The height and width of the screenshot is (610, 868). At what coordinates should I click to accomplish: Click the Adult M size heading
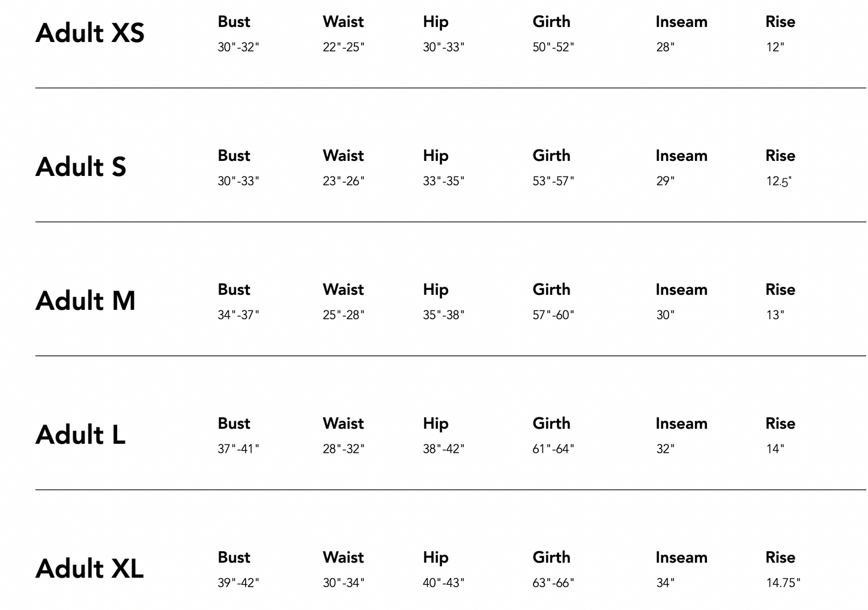[x=85, y=301]
